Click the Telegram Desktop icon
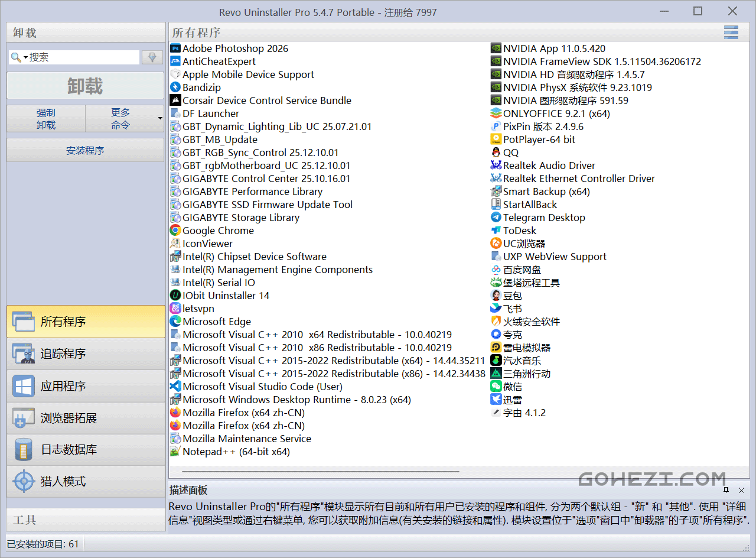756x558 pixels. 496,218
